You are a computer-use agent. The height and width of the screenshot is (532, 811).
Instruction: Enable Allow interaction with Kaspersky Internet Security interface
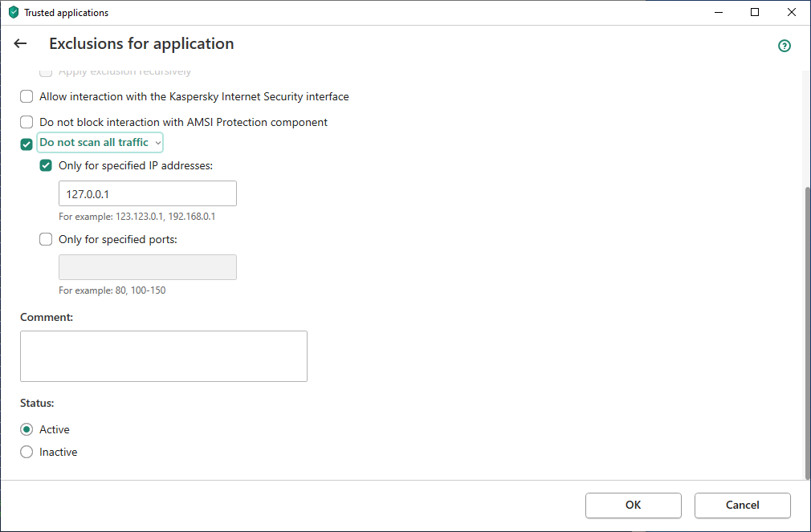pyautogui.click(x=26, y=96)
